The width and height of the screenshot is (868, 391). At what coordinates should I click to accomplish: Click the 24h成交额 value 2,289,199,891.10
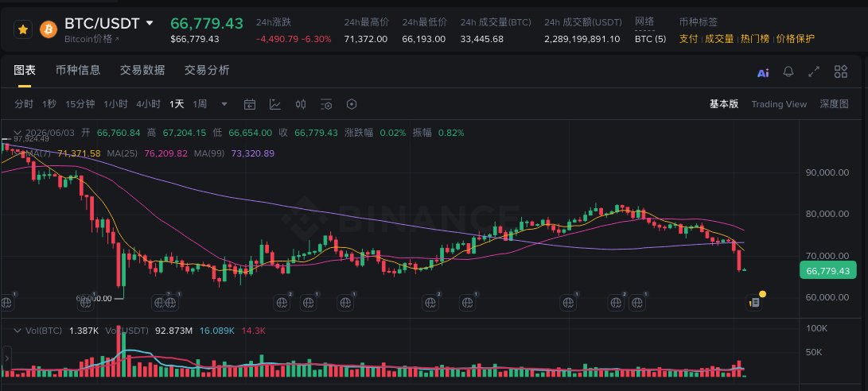pyautogui.click(x=582, y=39)
